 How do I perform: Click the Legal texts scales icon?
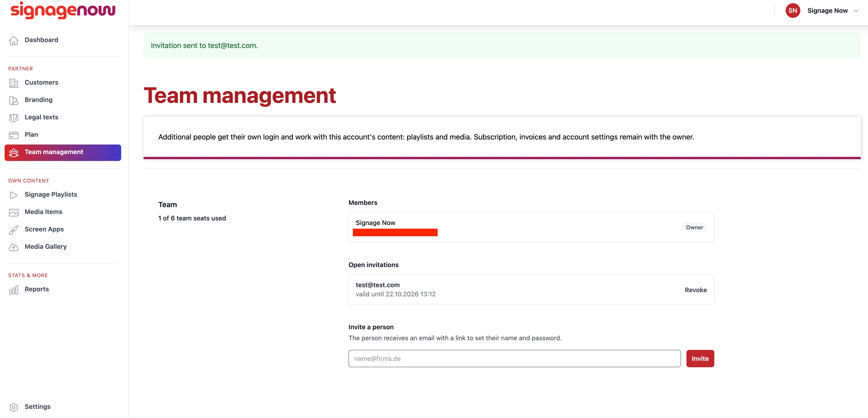[x=13, y=118]
